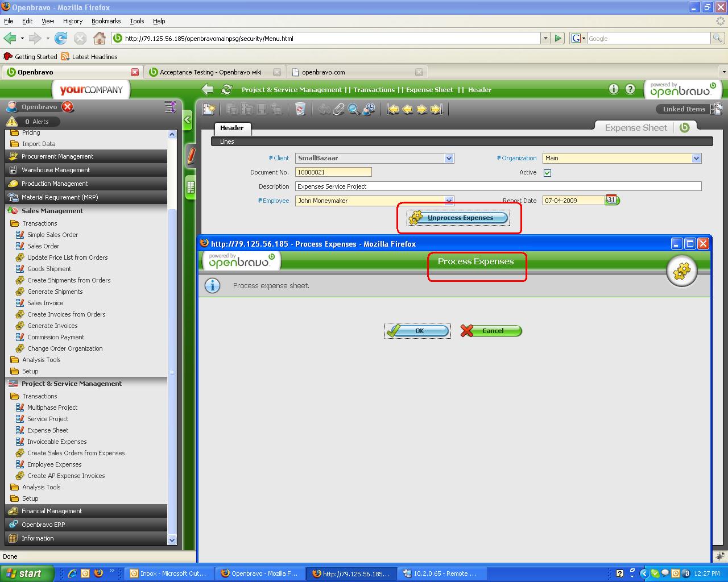Focus the Document No. field
Image resolution: width=728 pixels, height=582 pixels.
coord(333,172)
